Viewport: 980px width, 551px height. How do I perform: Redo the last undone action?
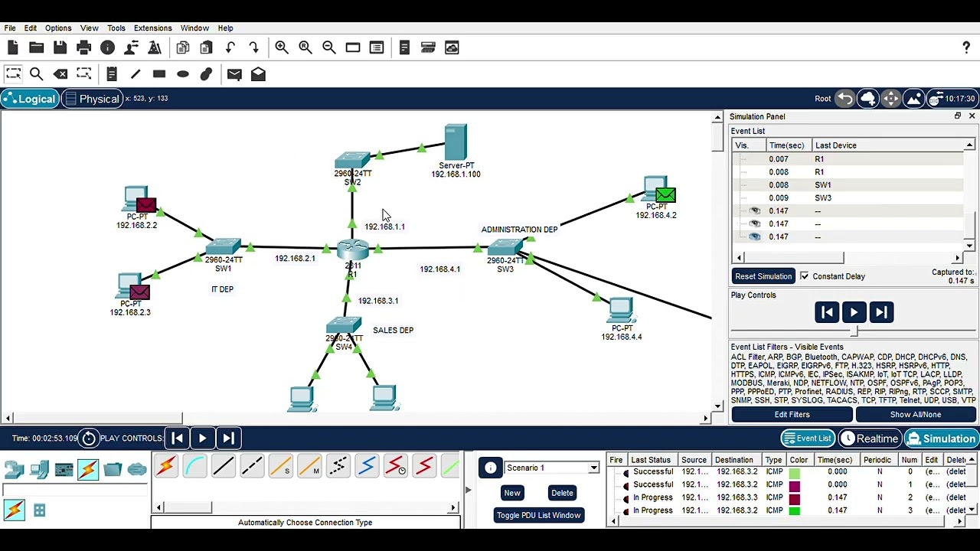pyautogui.click(x=253, y=47)
